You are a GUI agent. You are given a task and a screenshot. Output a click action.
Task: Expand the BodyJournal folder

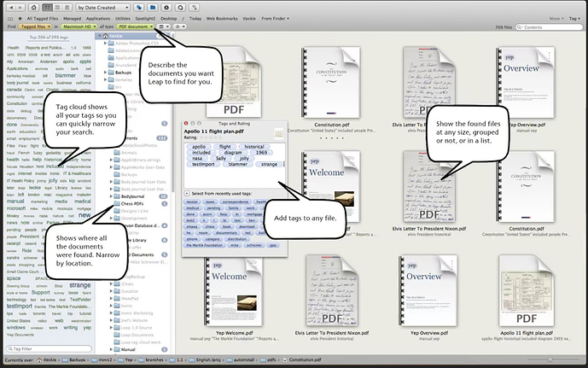point(112,196)
